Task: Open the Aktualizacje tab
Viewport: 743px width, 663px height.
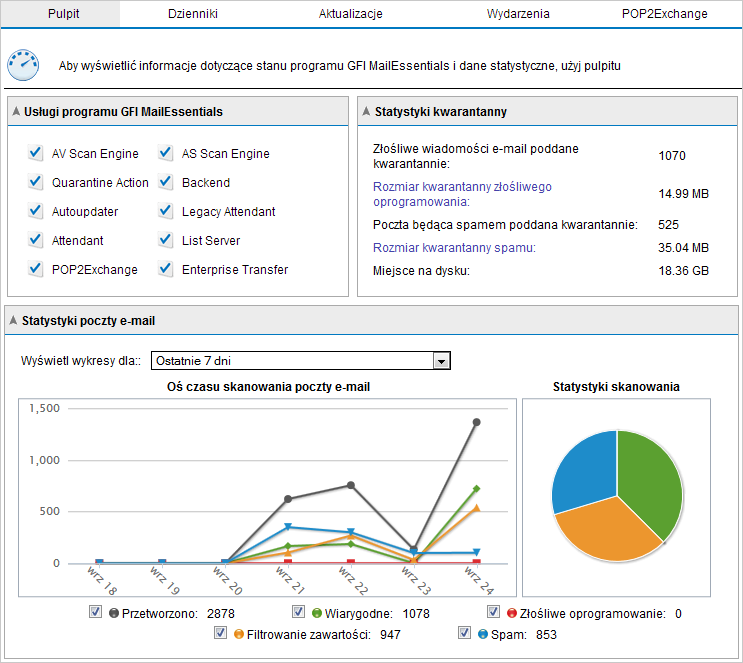Action: pyautogui.click(x=350, y=14)
